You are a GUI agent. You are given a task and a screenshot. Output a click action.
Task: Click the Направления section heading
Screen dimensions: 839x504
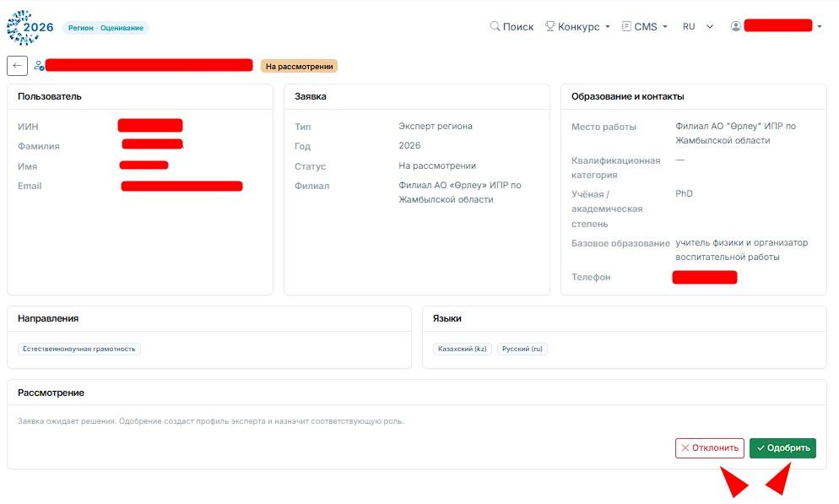click(x=48, y=318)
